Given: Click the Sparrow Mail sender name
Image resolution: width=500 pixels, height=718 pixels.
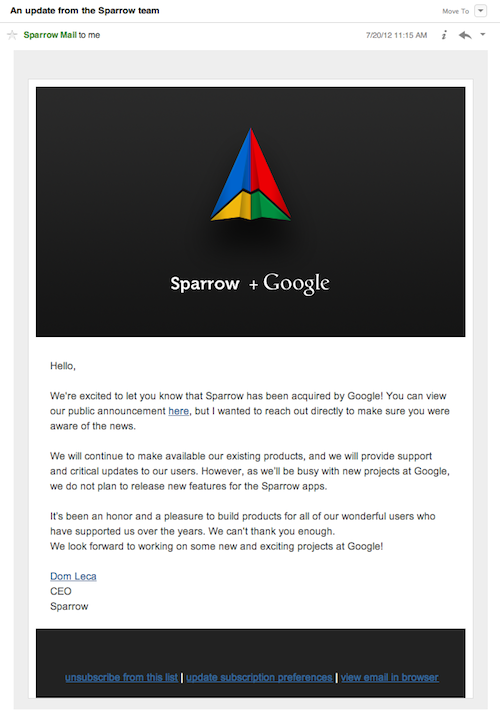Looking at the screenshot, I should [x=50, y=35].
